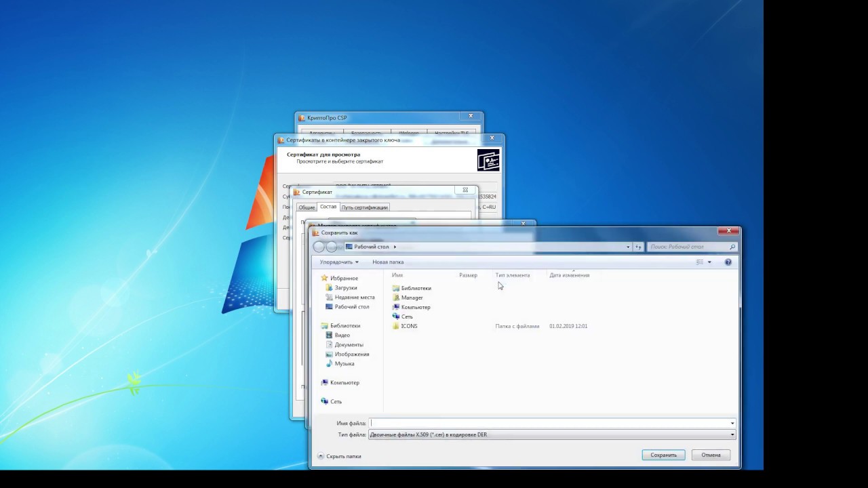Click the Forward navigation arrow in the save dialog
Viewport: 868px width, 488px height.
331,247
